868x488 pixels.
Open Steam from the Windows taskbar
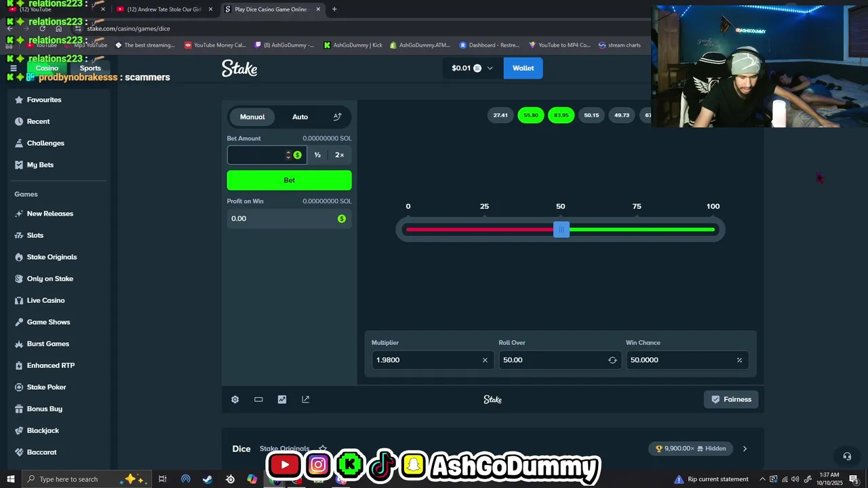208,479
